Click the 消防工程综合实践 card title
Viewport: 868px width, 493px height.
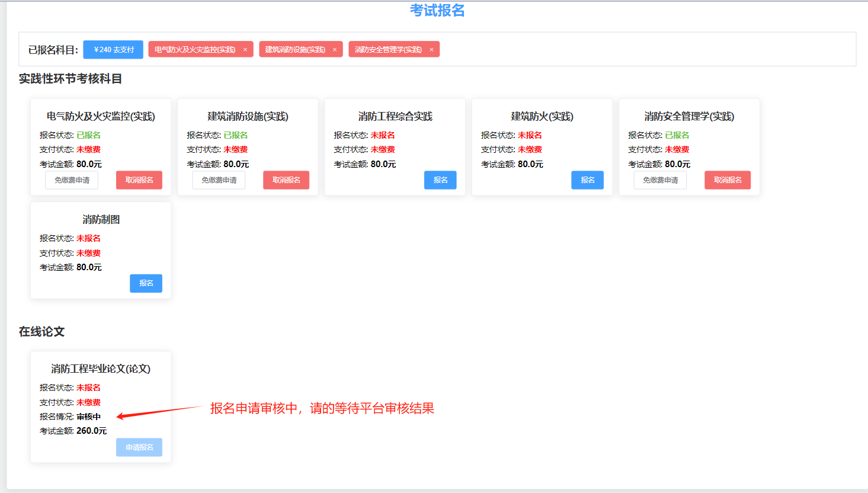[x=395, y=117]
